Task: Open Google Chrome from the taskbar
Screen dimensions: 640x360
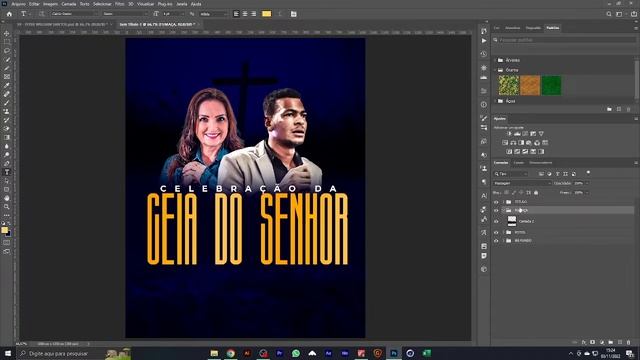Action: click(231, 353)
